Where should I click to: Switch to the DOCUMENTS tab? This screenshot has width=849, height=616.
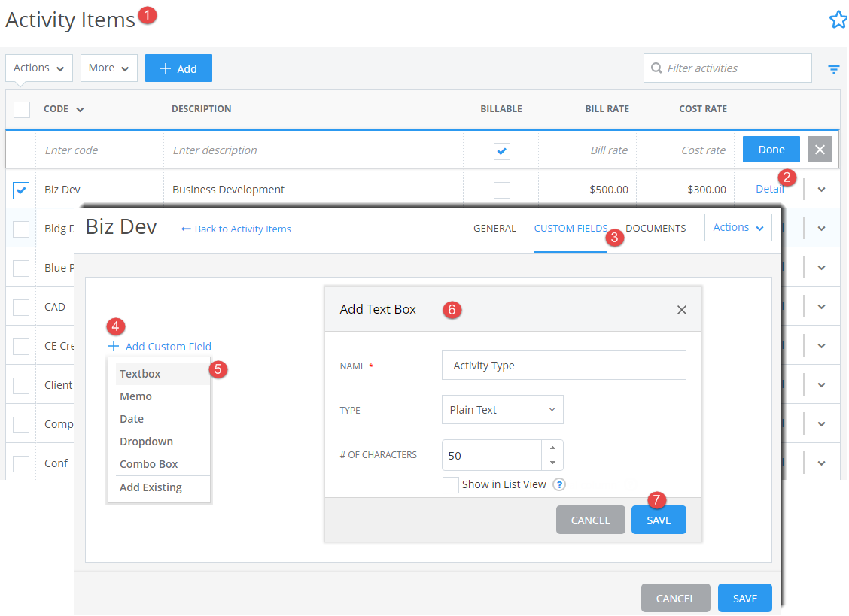pyautogui.click(x=656, y=228)
